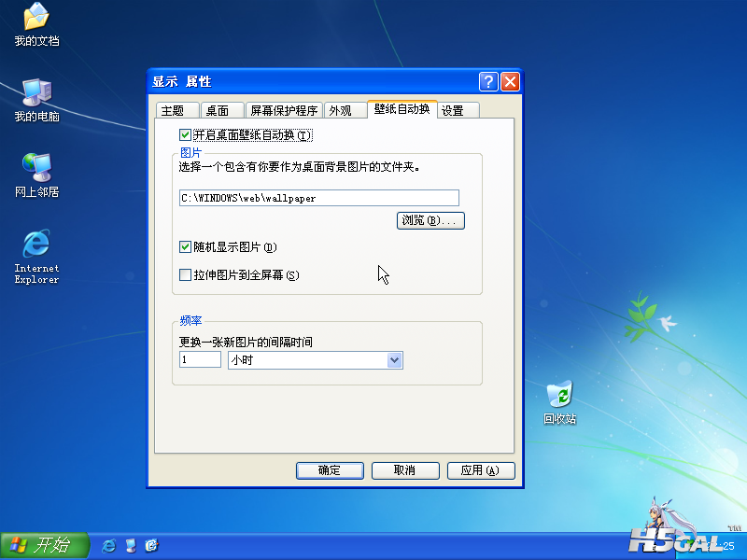Screen dimensions: 747x560
Task: Click the help question mark button
Action: 488,81
